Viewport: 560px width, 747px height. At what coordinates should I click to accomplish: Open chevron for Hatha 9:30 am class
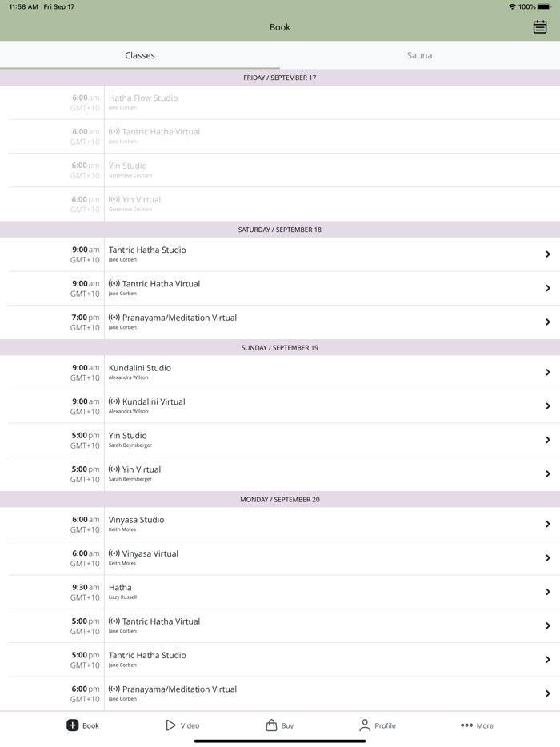tap(547, 592)
